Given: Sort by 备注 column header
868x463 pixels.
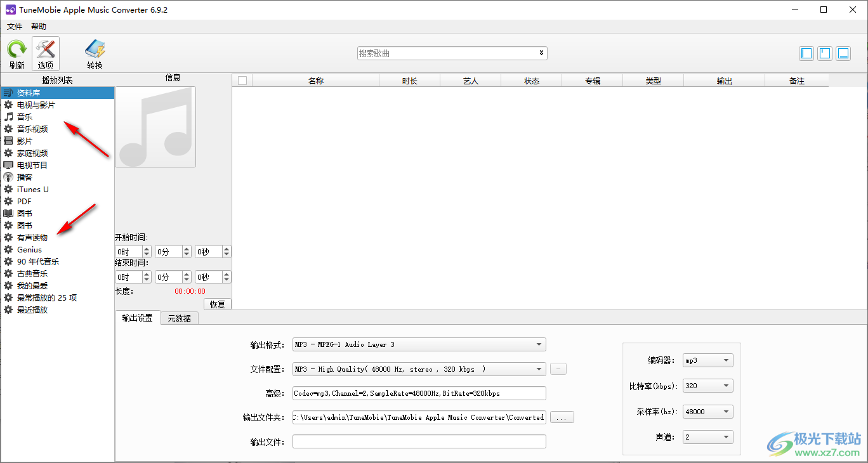Looking at the screenshot, I should [x=797, y=81].
